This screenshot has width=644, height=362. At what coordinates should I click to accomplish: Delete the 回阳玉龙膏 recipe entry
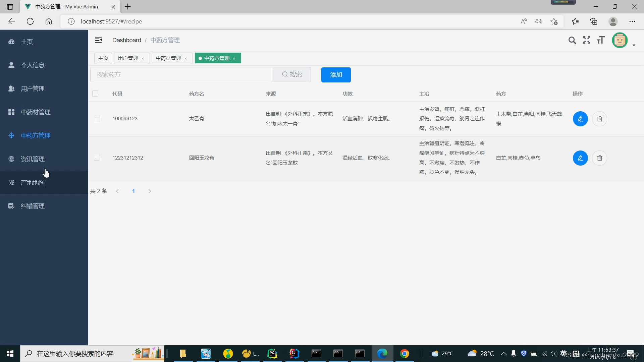599,158
